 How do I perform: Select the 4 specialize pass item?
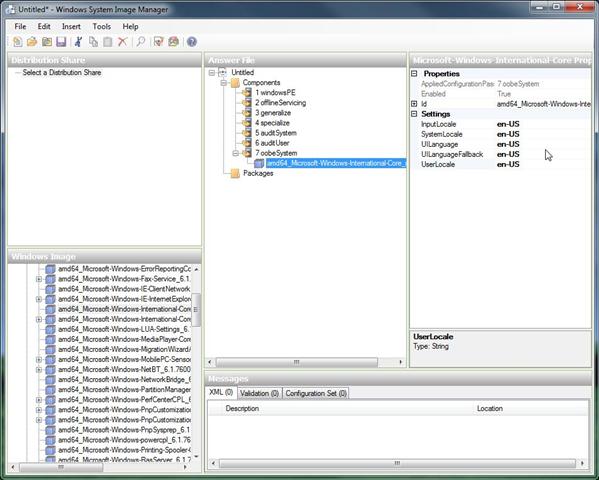(272, 123)
